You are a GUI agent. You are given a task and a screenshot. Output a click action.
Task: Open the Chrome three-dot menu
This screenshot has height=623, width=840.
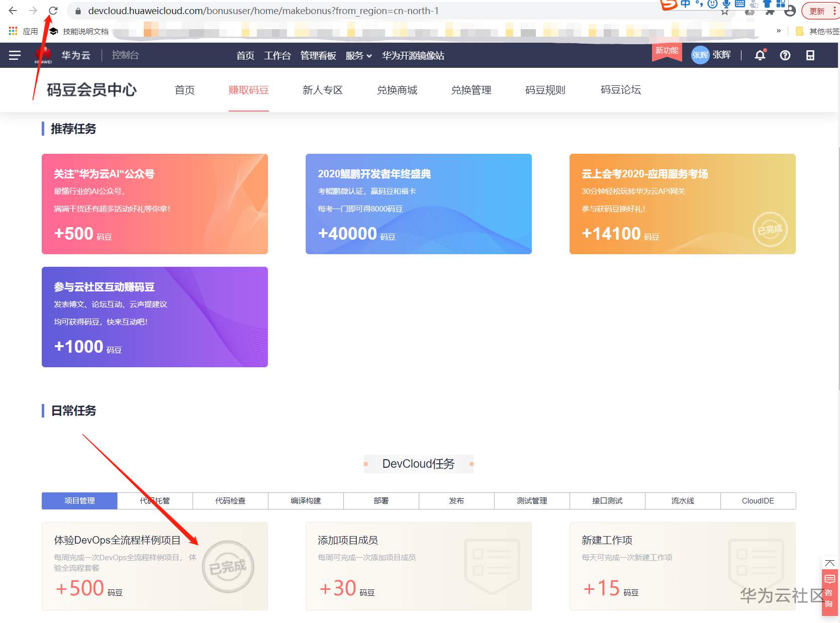pos(834,11)
